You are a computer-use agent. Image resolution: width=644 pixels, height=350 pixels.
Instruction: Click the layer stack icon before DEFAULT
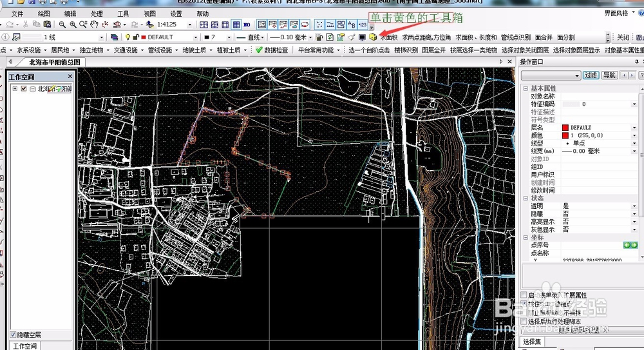(x=115, y=37)
